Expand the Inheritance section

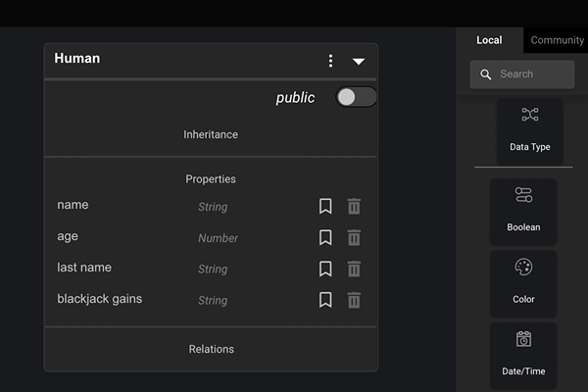(211, 134)
